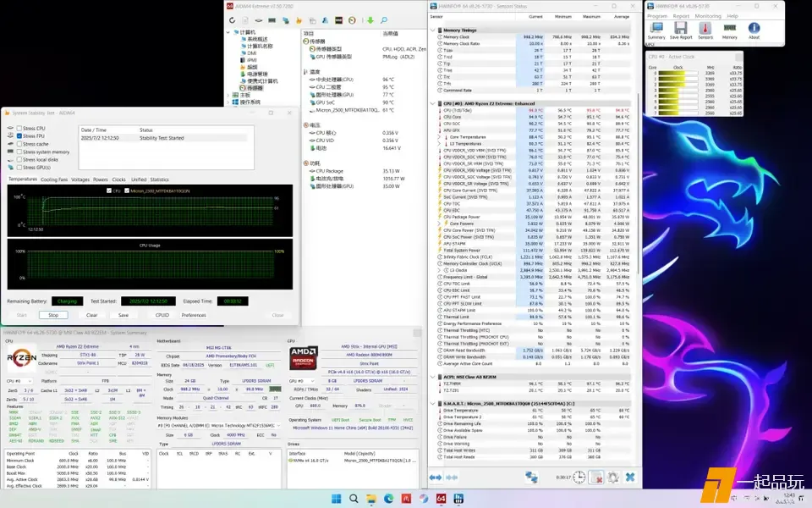Click the magnifier search icon in AIDA64 toolbar
This screenshot has height=508, width=812.
coord(384,20)
